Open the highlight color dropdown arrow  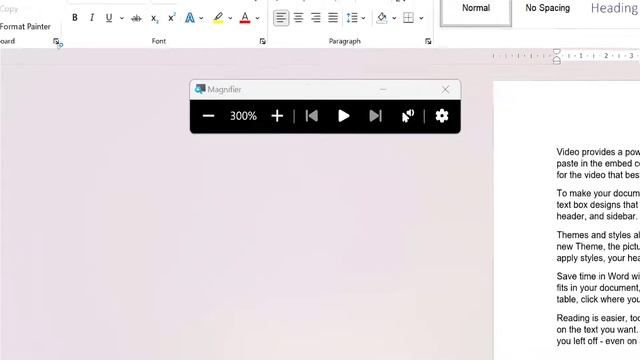coord(230,18)
